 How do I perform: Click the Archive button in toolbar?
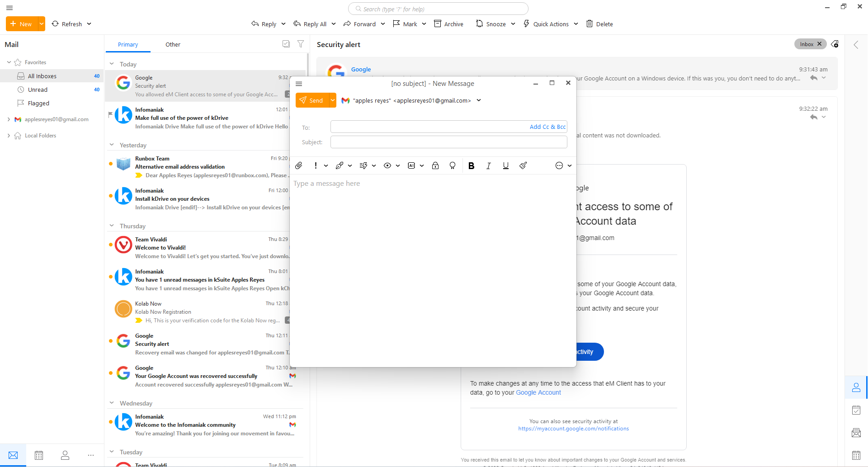(x=448, y=24)
